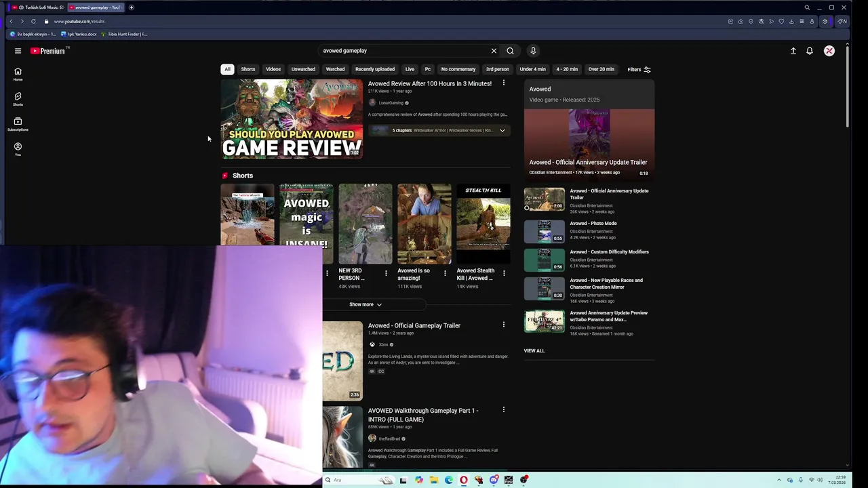Open the AI button in browser toolbar
The width and height of the screenshot is (868, 488).
[842, 21]
